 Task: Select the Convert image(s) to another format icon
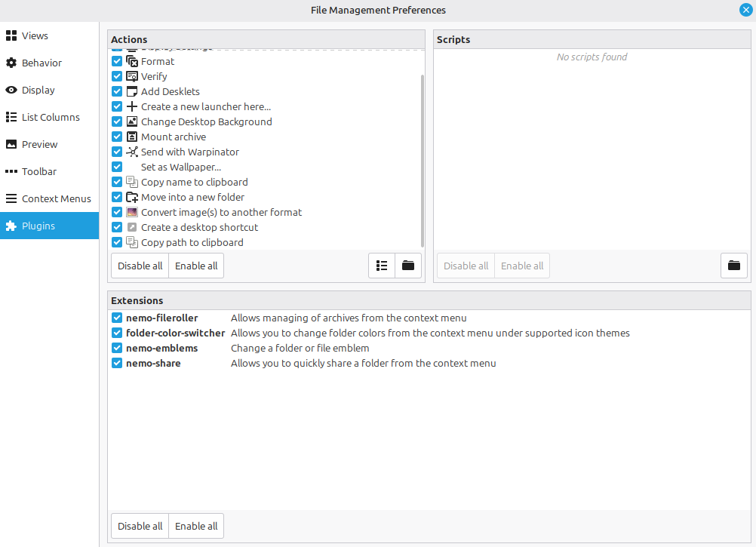click(x=132, y=212)
